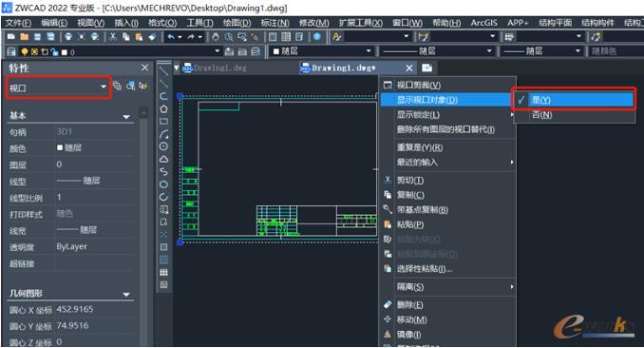Select the Circle draw tool
The width and height of the screenshot is (644, 348).
[164, 146]
